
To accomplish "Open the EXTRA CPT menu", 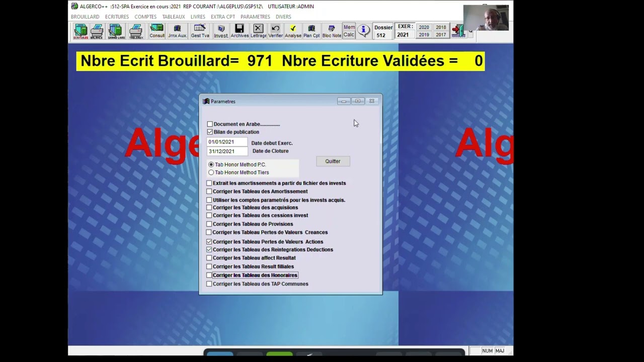I will 223,17.
